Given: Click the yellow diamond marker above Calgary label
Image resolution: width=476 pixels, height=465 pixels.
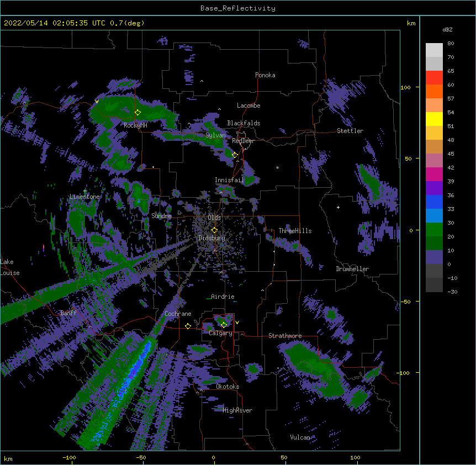Looking at the screenshot, I should 224,325.
